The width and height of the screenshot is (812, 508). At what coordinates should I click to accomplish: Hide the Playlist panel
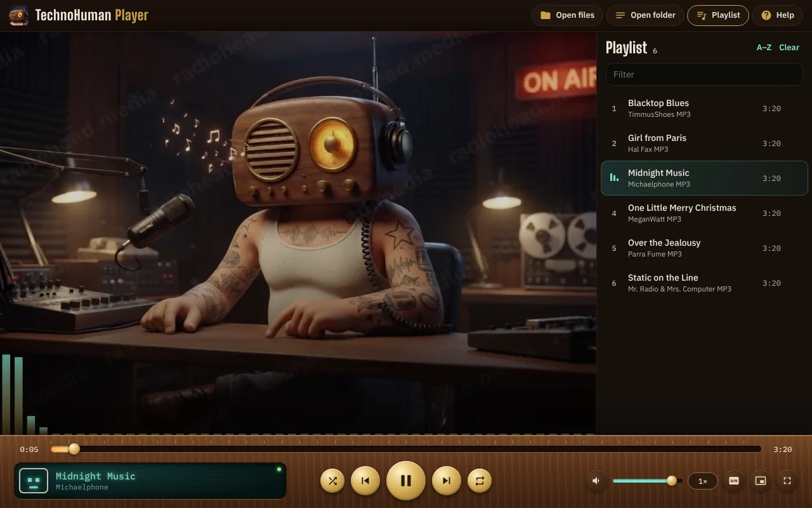718,15
